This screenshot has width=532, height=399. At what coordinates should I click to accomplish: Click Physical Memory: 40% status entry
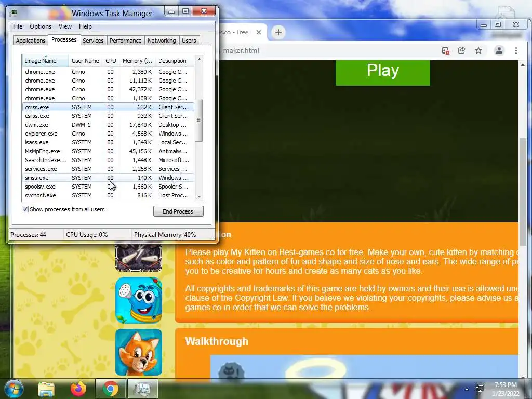pos(165,235)
